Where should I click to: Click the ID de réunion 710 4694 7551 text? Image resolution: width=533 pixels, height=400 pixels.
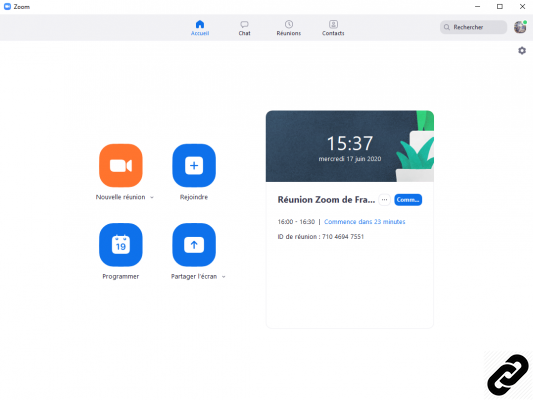coord(321,237)
